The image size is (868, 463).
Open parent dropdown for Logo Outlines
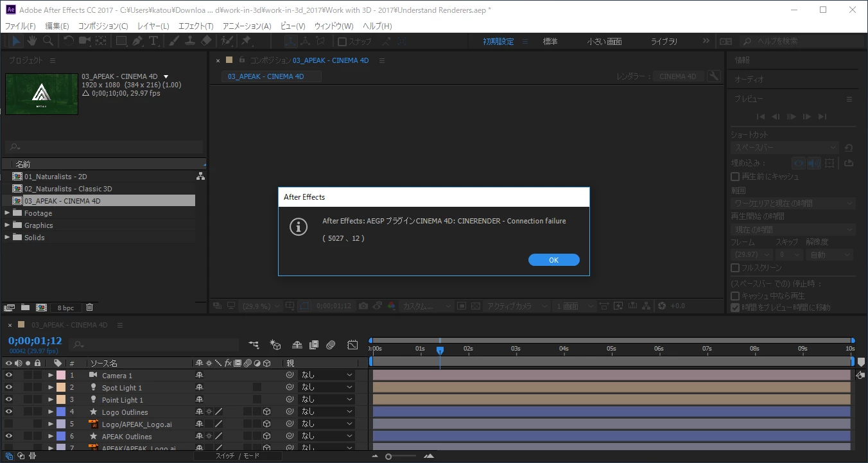(327, 412)
